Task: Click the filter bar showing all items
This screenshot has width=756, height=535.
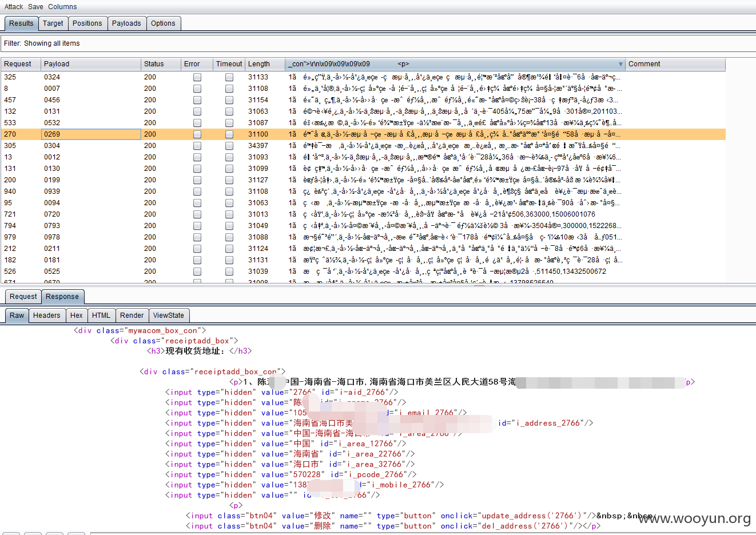Action: 378,43
